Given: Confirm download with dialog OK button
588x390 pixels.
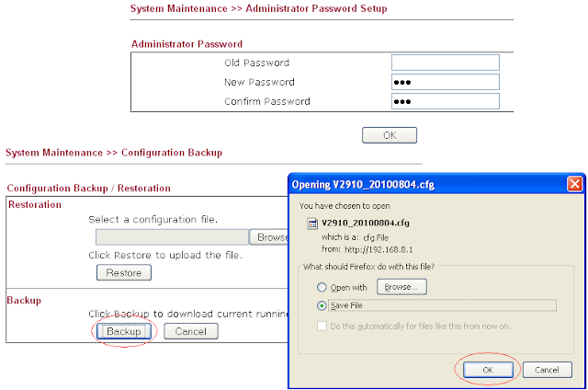Looking at the screenshot, I should (488, 370).
